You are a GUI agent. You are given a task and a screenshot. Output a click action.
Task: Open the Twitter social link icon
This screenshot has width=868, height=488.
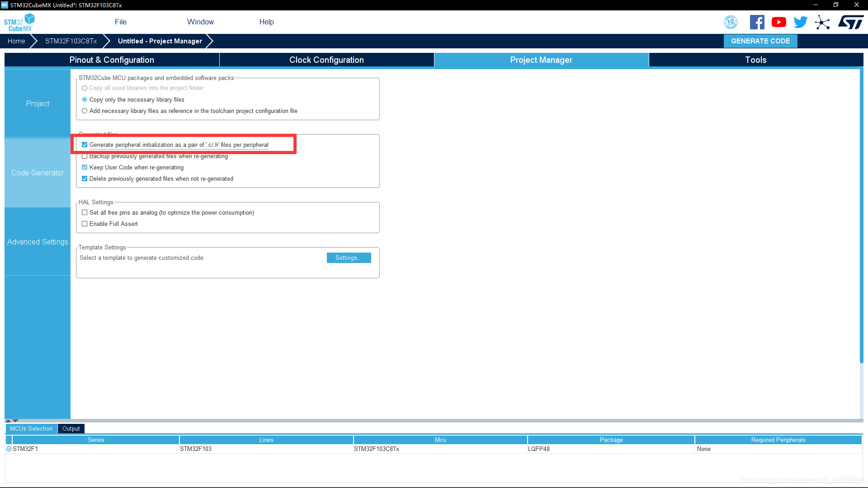click(x=801, y=23)
